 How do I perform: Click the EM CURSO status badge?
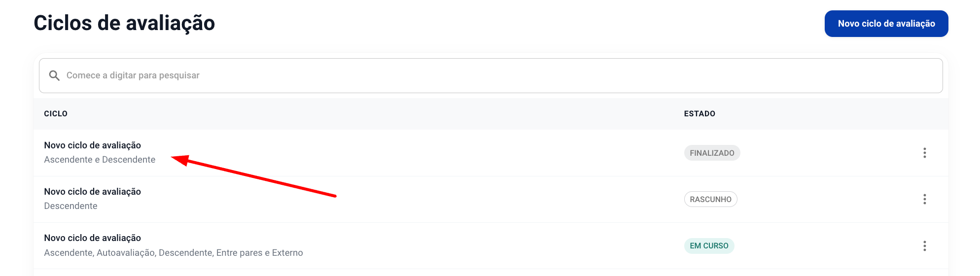pos(709,245)
